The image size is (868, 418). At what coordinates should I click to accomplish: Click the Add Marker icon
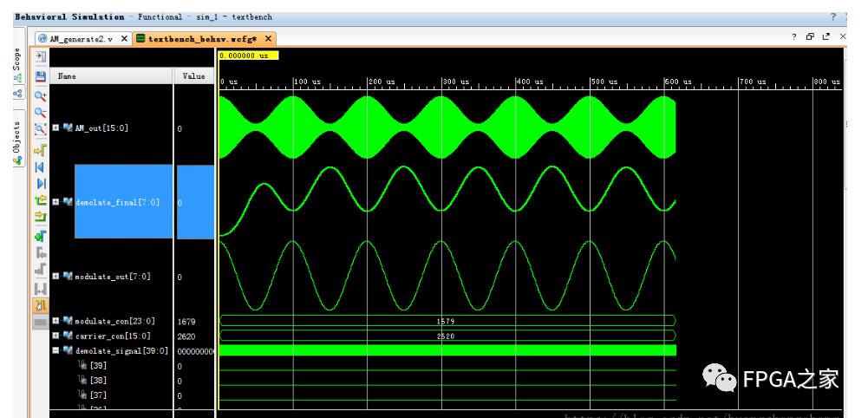[x=40, y=236]
